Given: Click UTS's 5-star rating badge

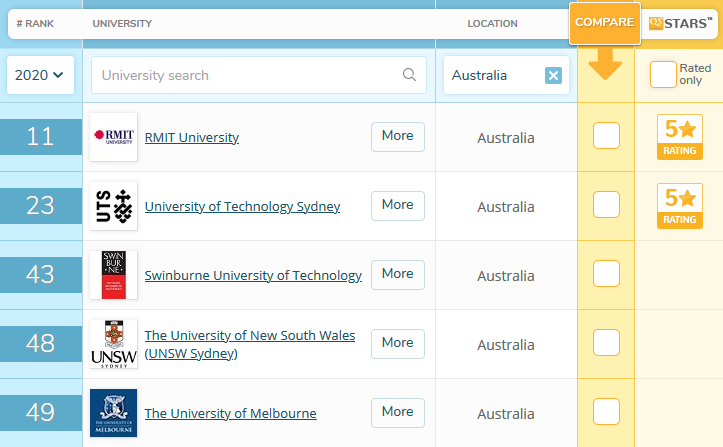Looking at the screenshot, I should coord(679,206).
